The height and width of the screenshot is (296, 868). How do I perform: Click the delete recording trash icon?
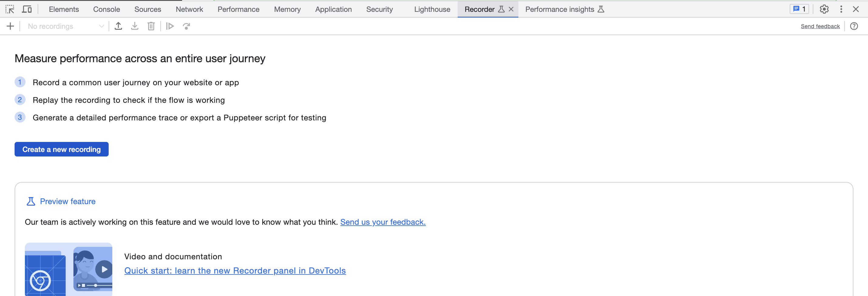click(x=151, y=26)
